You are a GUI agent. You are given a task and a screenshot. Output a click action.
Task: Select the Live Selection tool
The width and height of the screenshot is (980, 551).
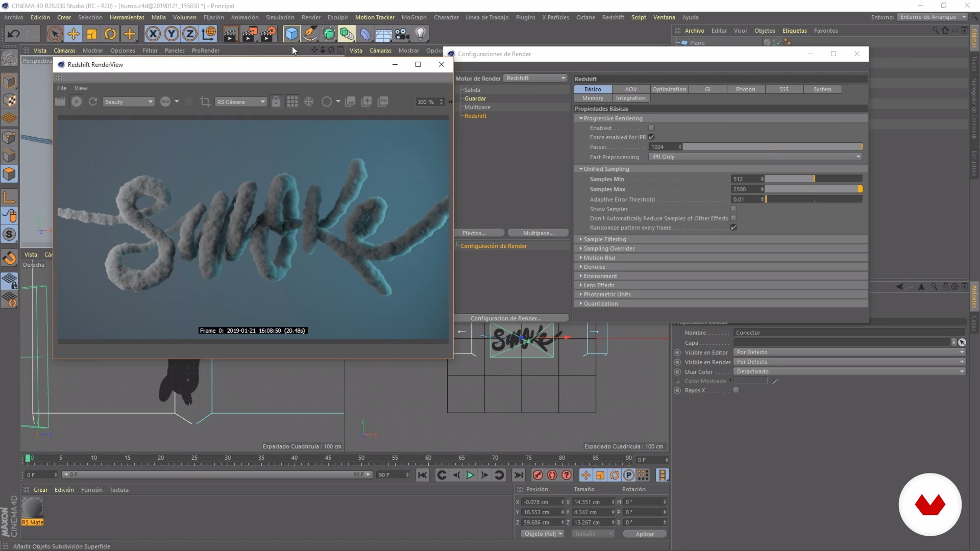55,34
